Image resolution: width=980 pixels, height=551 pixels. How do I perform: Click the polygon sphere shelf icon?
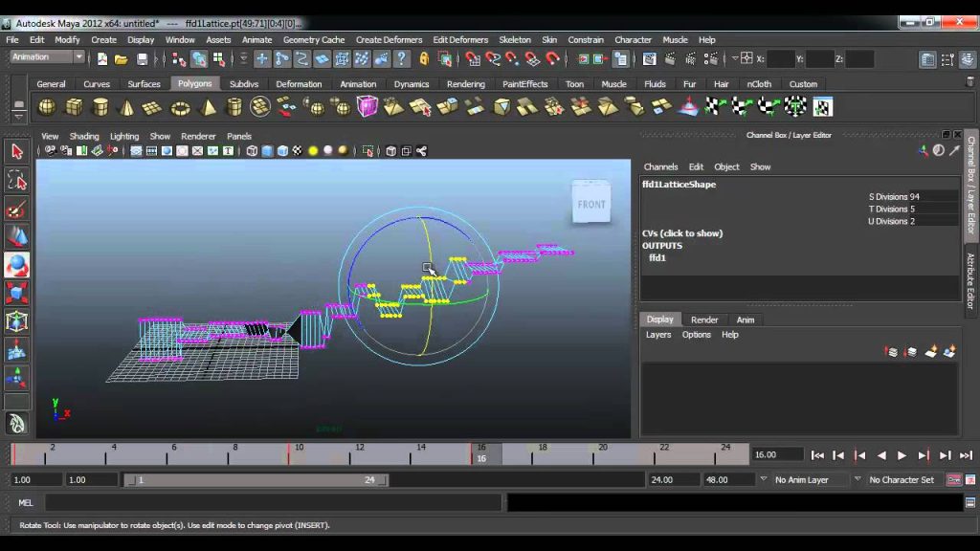[x=47, y=107]
